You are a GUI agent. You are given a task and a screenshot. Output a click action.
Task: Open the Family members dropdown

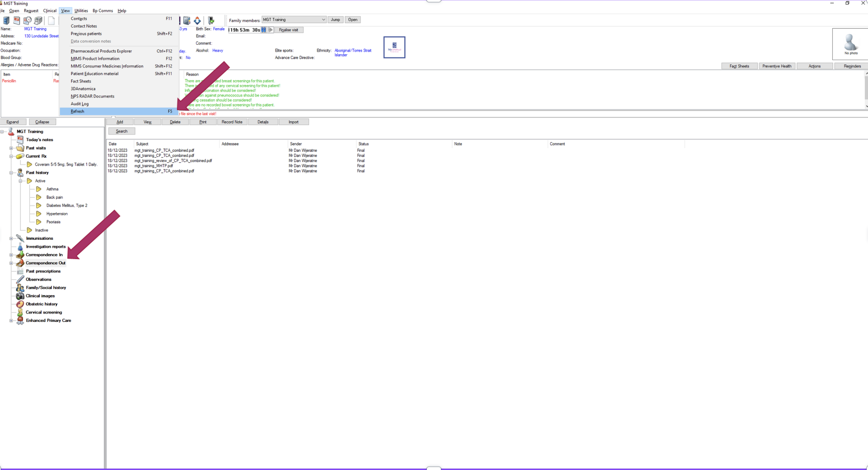[323, 20]
